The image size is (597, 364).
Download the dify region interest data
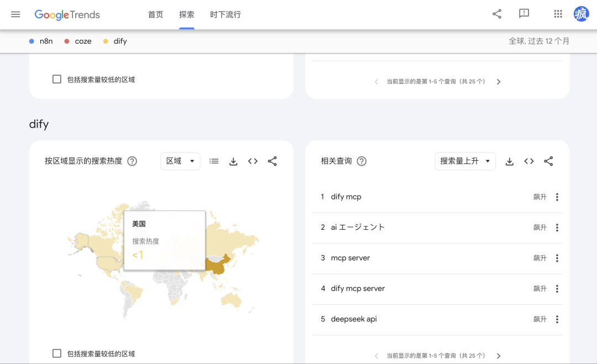pyautogui.click(x=233, y=161)
